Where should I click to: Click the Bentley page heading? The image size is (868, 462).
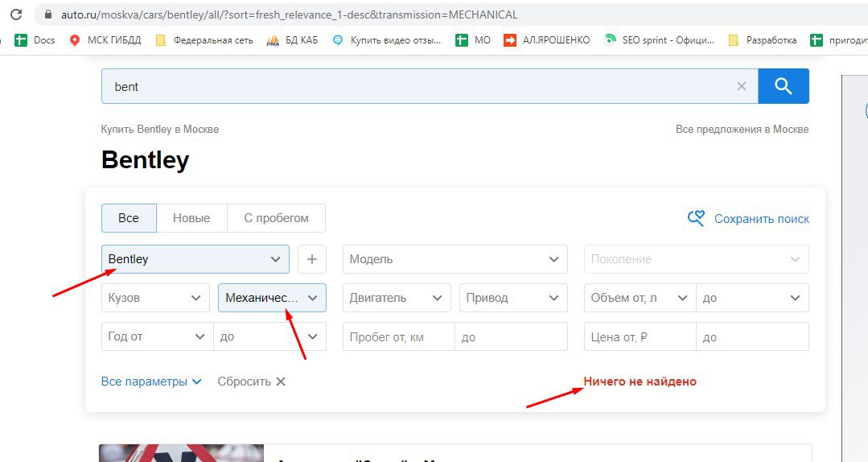click(x=145, y=160)
